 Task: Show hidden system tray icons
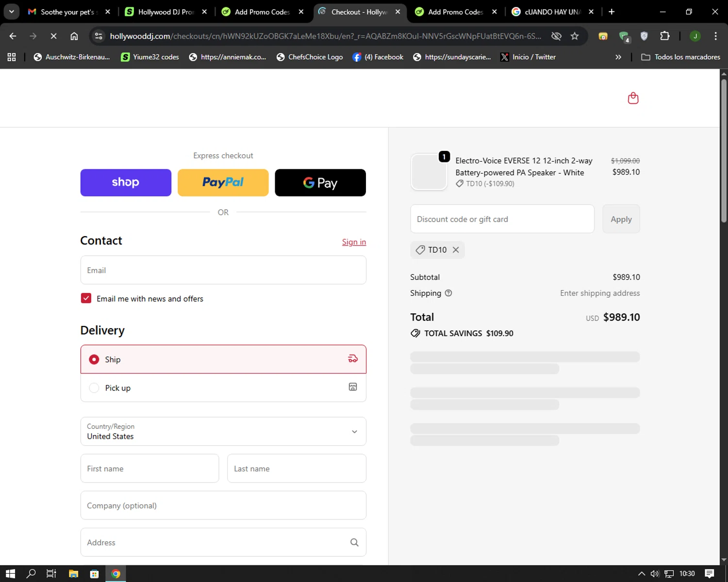click(x=642, y=574)
